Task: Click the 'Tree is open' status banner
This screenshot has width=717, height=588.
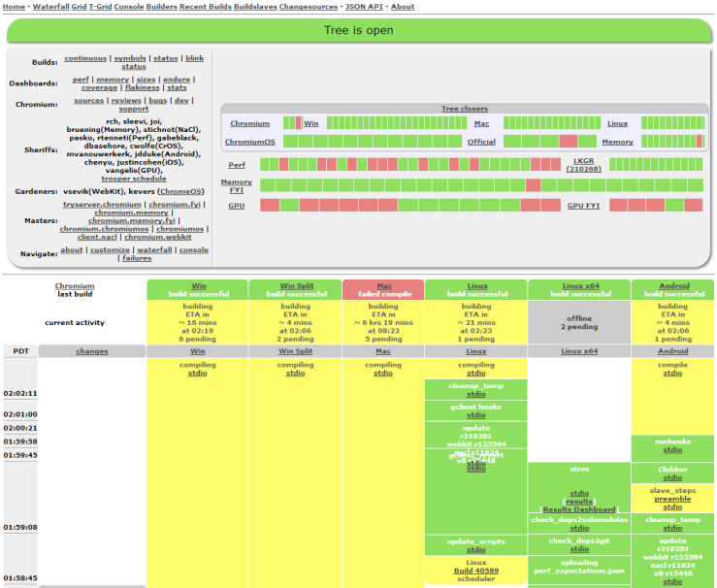Action: [x=359, y=30]
